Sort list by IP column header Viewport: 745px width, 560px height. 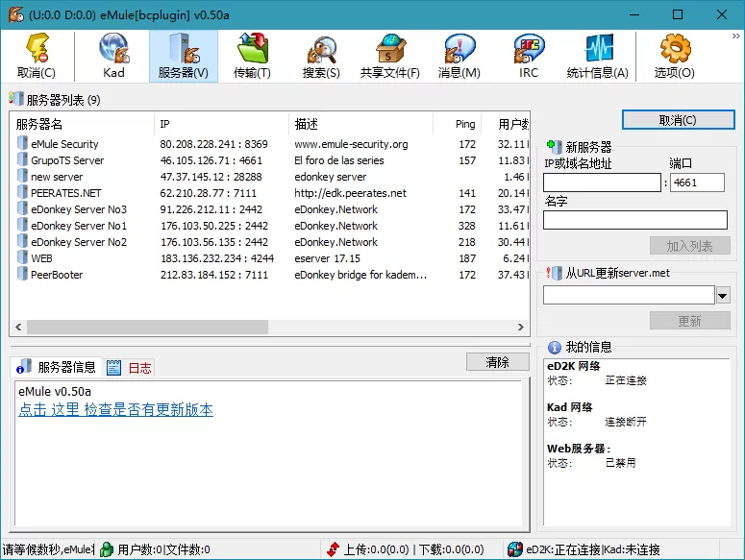click(x=164, y=124)
